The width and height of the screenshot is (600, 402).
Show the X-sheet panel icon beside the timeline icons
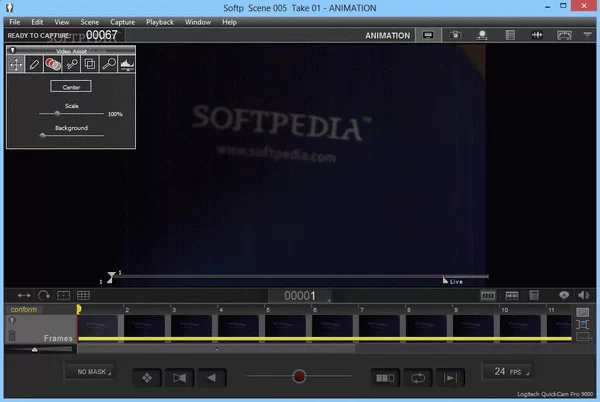534,295
